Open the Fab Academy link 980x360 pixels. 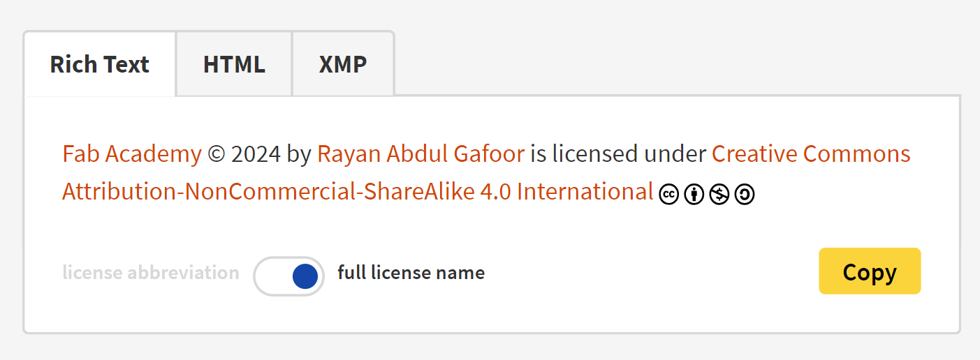point(132,153)
